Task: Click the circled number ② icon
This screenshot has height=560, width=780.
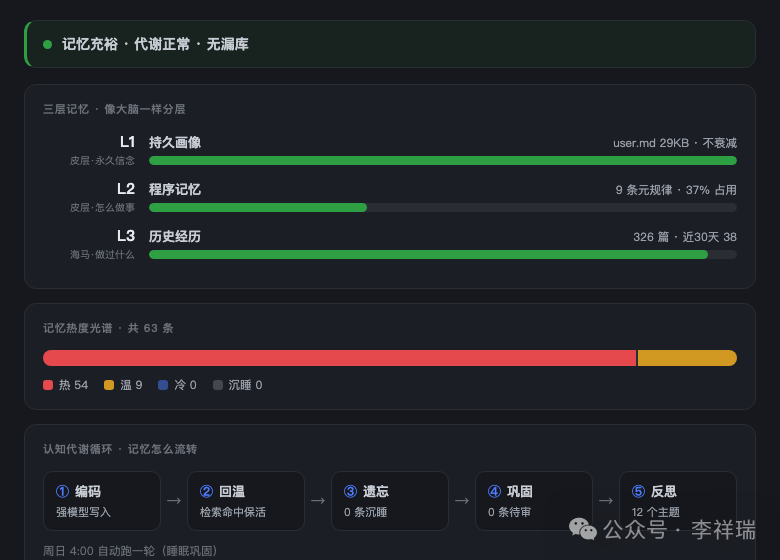Action: [x=206, y=491]
